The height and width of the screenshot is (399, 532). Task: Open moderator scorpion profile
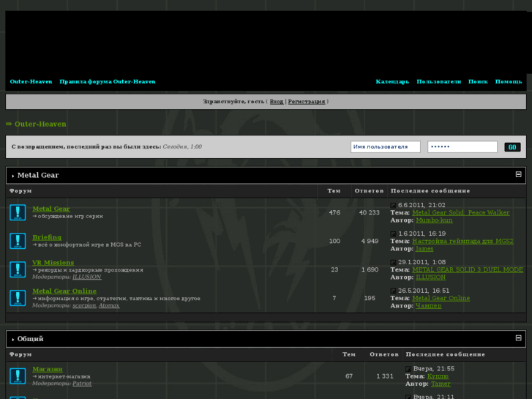84,305
